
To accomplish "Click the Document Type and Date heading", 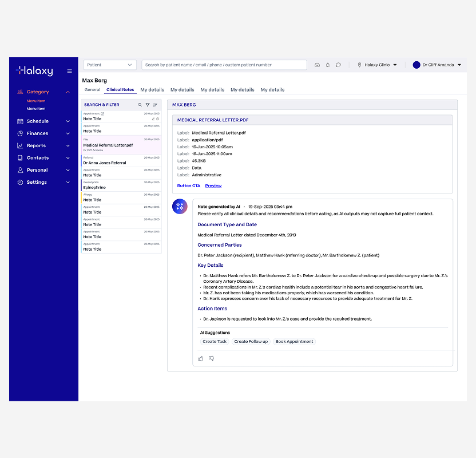I will coord(227,225).
